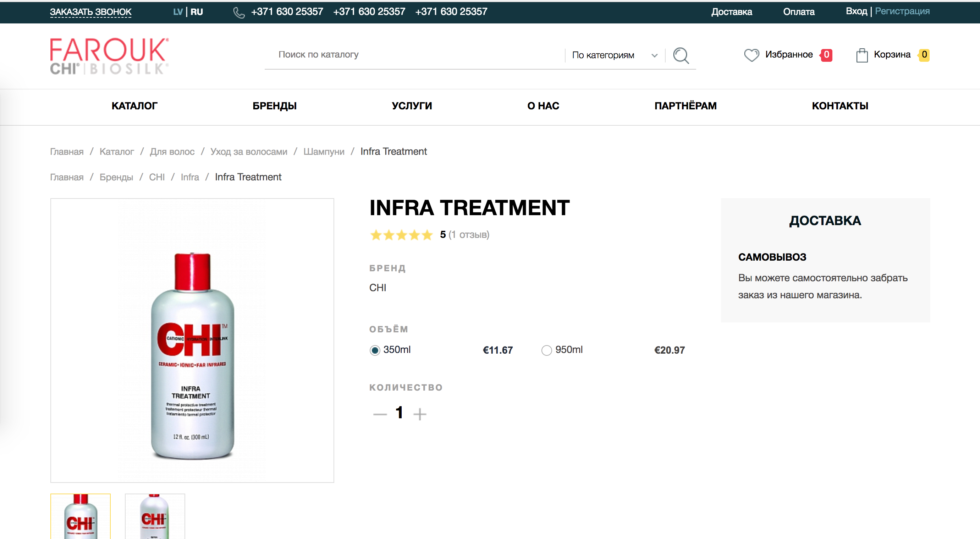The width and height of the screenshot is (980, 539).
Task: Click the САМОВЫВОЗ delivery heading
Action: pos(772,257)
